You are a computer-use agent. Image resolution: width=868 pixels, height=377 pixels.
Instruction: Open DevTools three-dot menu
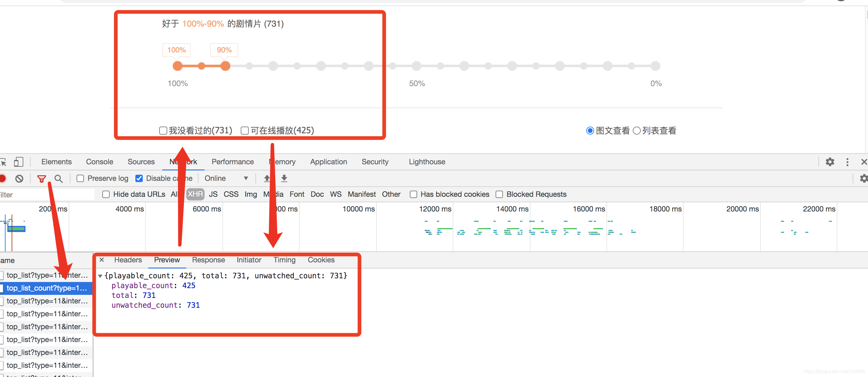click(x=847, y=162)
